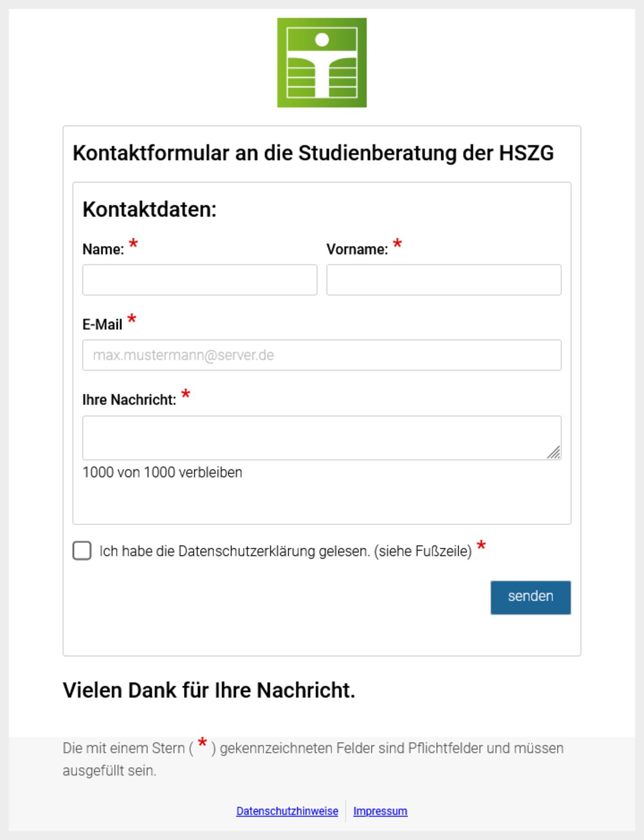The image size is (644, 840).
Task: Open the Impressum link
Action: 380,811
